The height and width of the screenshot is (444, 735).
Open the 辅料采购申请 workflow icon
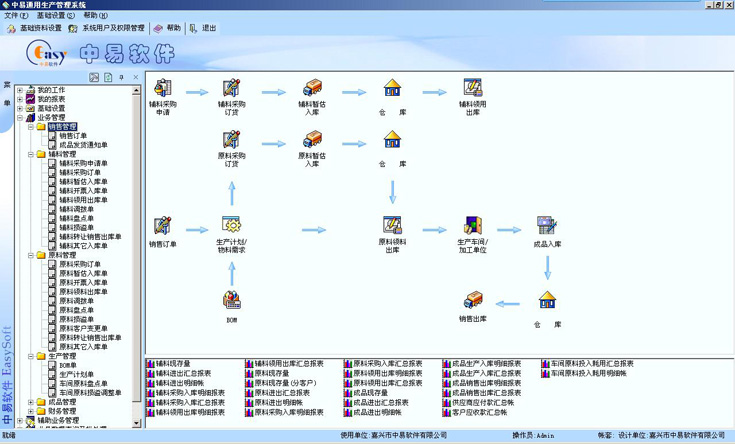[x=163, y=88]
